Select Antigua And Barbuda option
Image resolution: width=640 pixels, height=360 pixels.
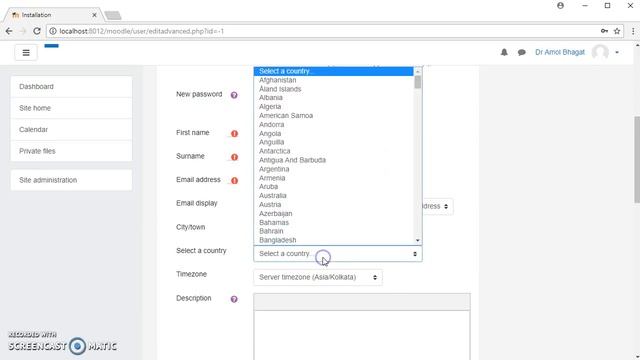click(333, 160)
